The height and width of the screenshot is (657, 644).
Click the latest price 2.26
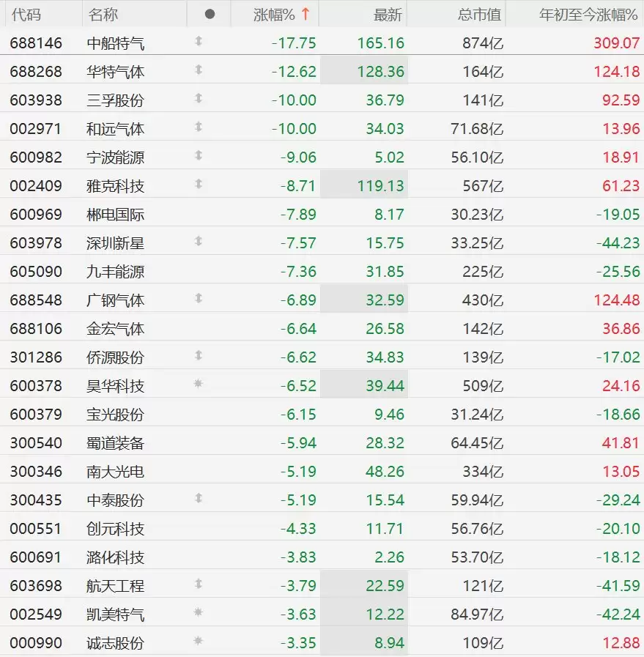tap(390, 557)
